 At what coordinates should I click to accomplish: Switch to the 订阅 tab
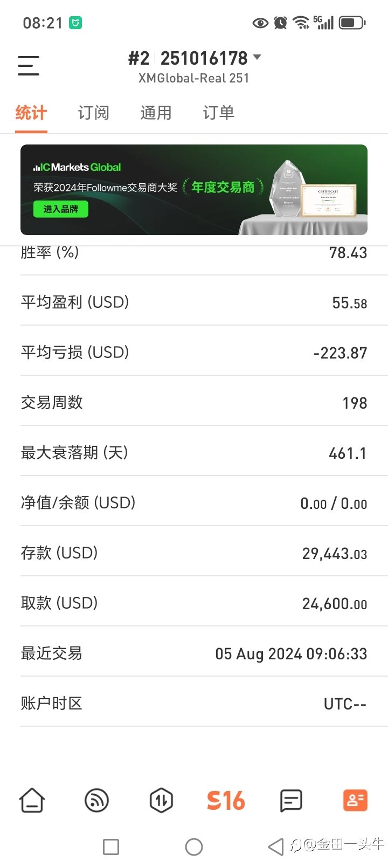94,113
